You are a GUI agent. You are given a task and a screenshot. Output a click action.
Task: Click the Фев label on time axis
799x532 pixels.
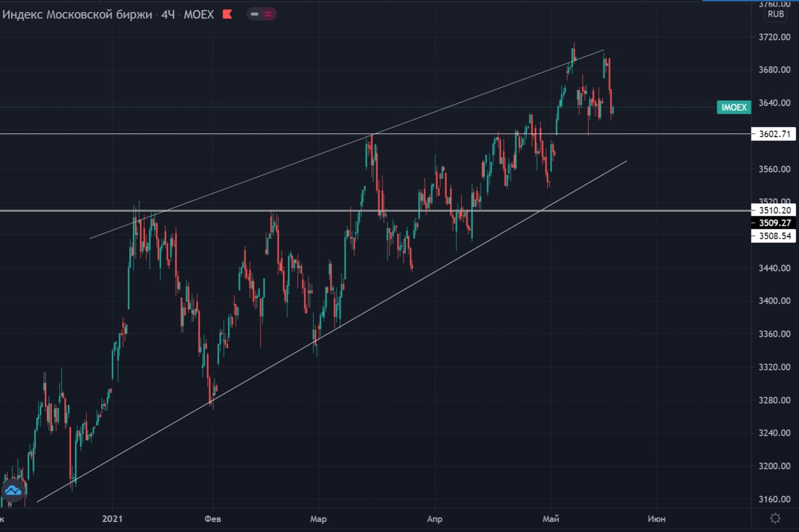click(213, 519)
